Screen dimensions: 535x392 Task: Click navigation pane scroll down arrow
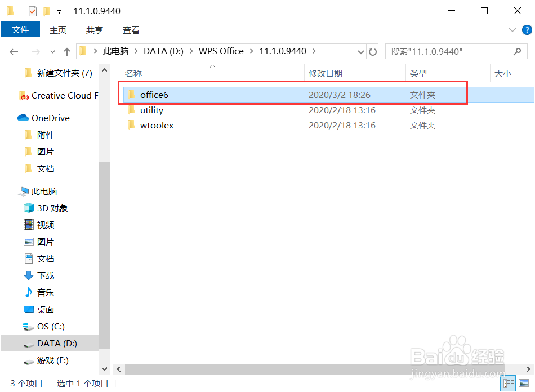[104, 369]
